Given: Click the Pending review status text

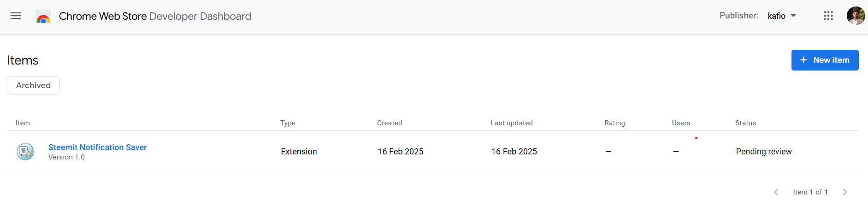Looking at the screenshot, I should [763, 152].
